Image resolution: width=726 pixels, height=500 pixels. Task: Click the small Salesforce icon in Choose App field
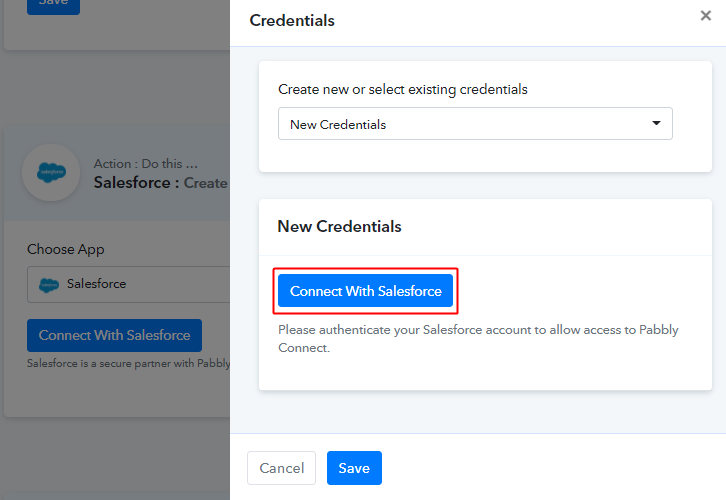(49, 285)
